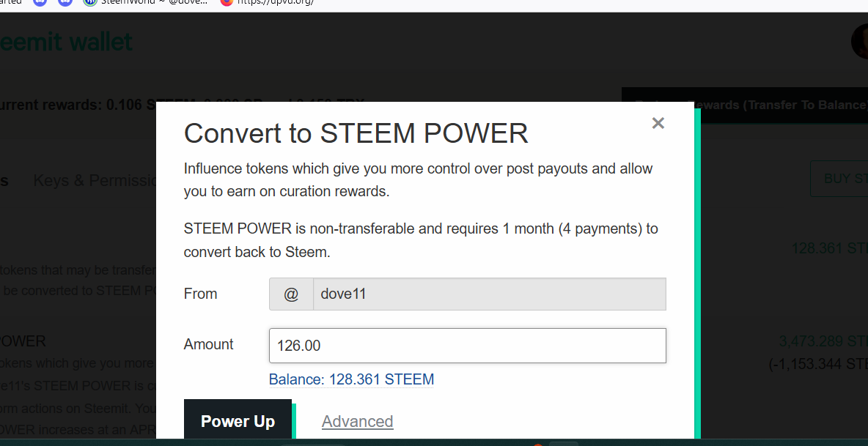
Task: Click the Balance: 128.361 STEEM link
Action: [351, 379]
